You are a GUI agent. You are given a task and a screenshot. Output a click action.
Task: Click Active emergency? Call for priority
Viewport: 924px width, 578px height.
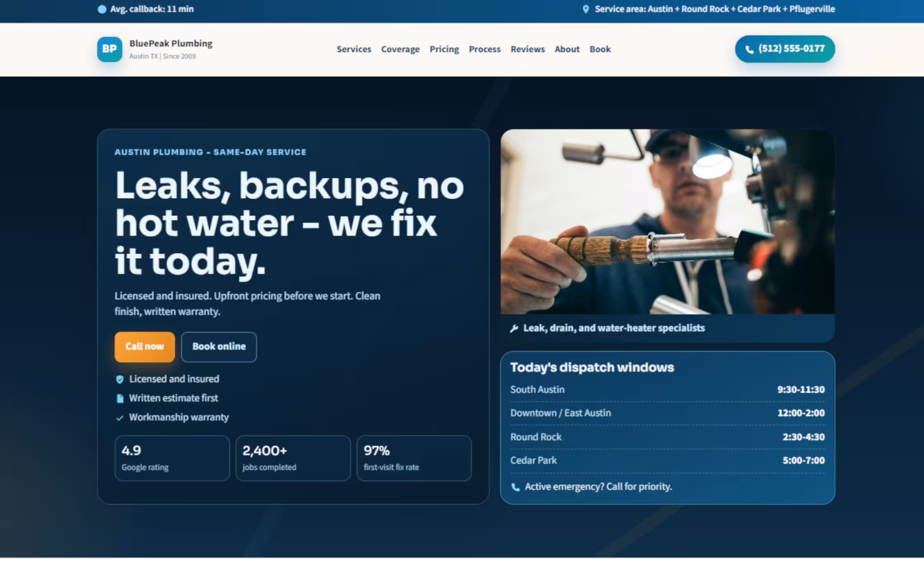click(x=598, y=487)
